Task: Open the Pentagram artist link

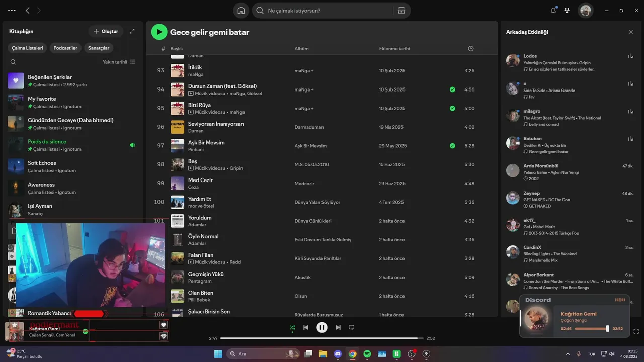Action: click(x=200, y=281)
